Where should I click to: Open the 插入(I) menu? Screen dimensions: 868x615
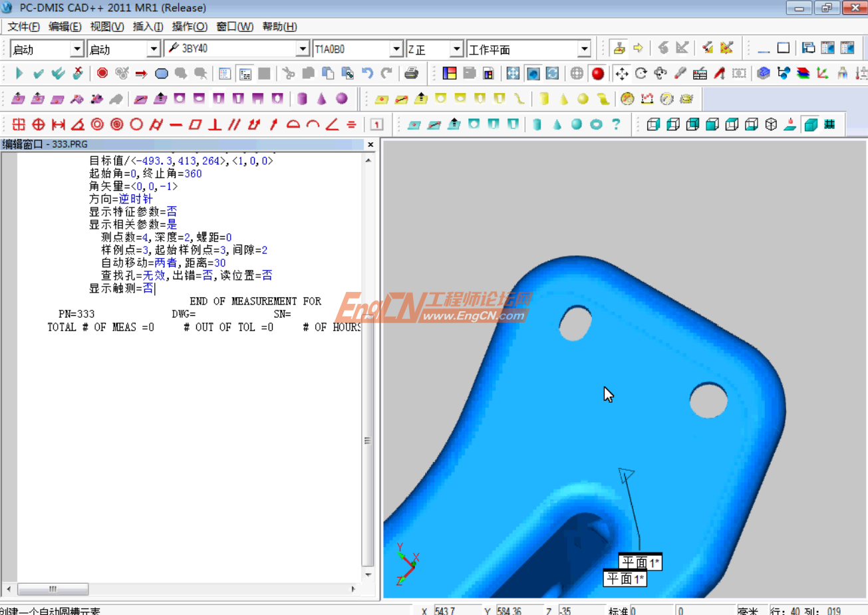point(148,27)
